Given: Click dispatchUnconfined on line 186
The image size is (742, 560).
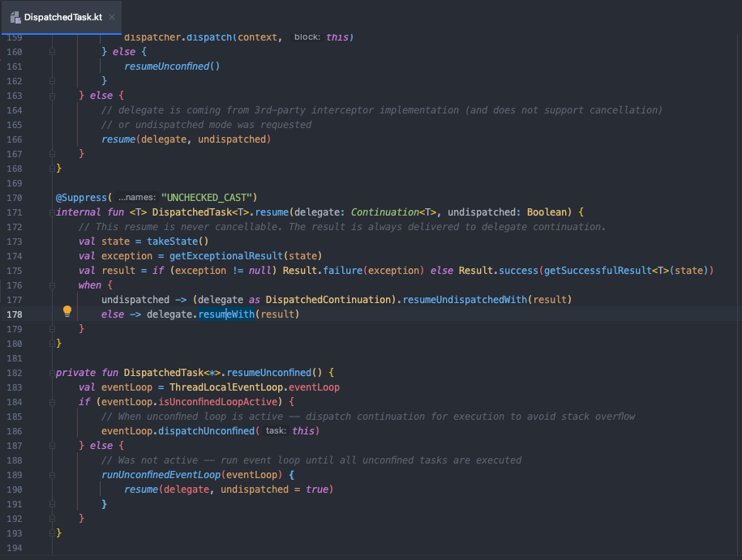Looking at the screenshot, I should [206, 431].
